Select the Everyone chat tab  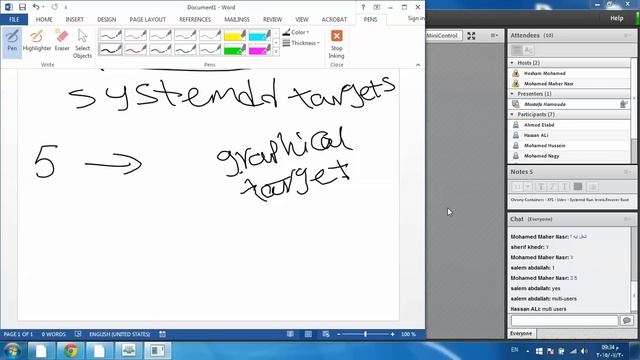point(521,333)
